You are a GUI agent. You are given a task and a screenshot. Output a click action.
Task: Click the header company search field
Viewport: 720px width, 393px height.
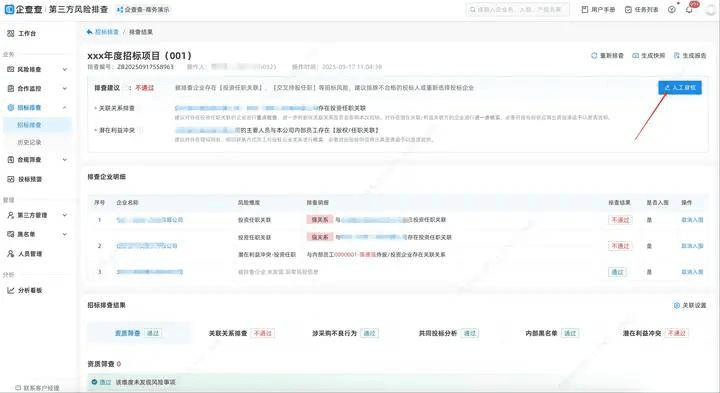click(x=518, y=10)
